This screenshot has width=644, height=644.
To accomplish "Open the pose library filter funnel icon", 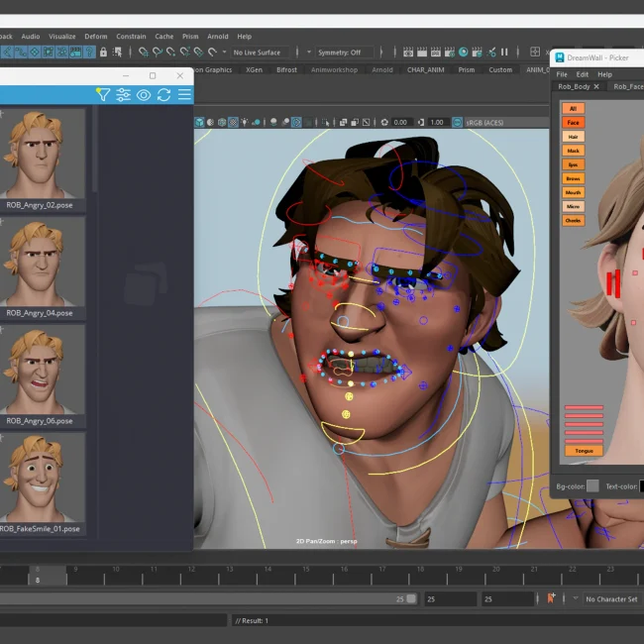I will pos(102,94).
